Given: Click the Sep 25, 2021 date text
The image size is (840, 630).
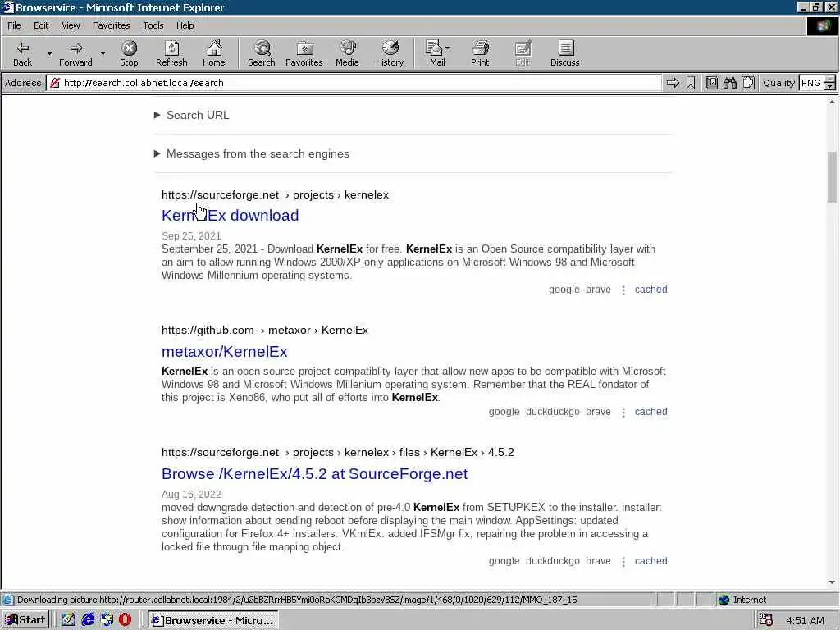Looking at the screenshot, I should (191, 235).
